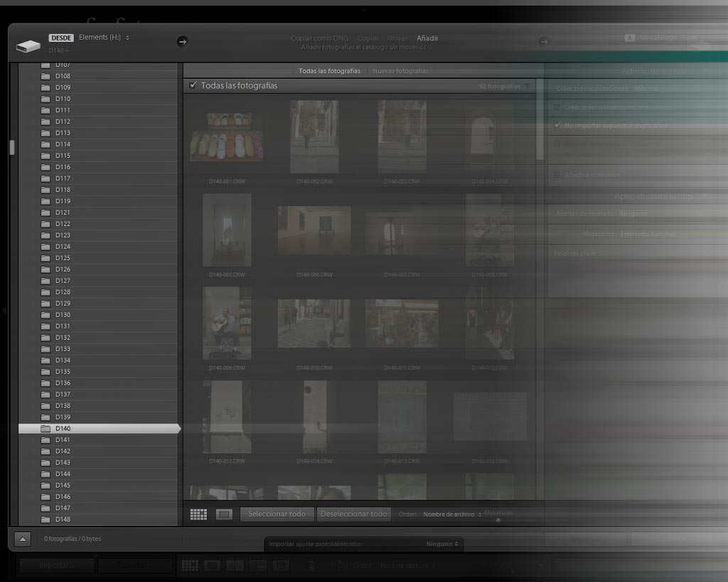Select thumbnail D140-013.CRW
The height and width of the screenshot is (582, 728).
[227, 416]
